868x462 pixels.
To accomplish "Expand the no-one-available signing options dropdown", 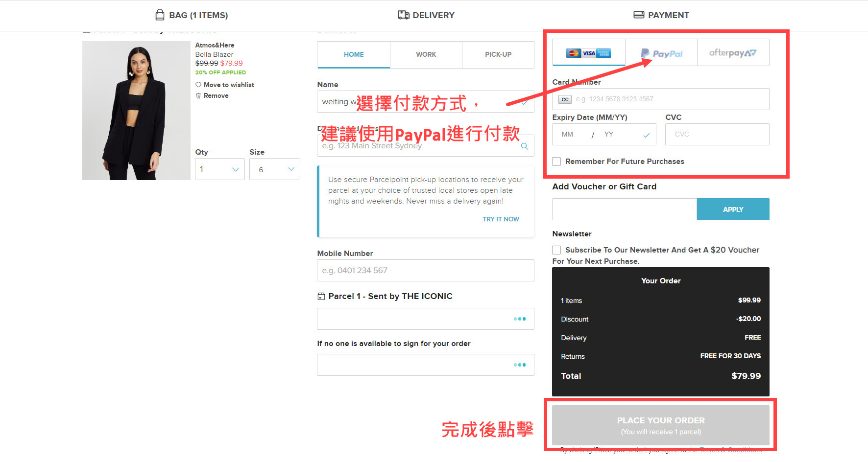I will pyautogui.click(x=425, y=365).
